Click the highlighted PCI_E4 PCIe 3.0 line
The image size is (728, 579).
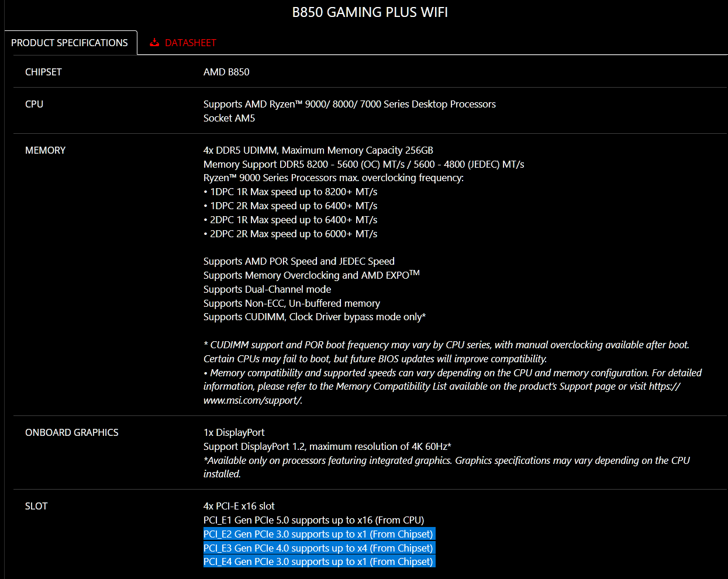click(319, 561)
